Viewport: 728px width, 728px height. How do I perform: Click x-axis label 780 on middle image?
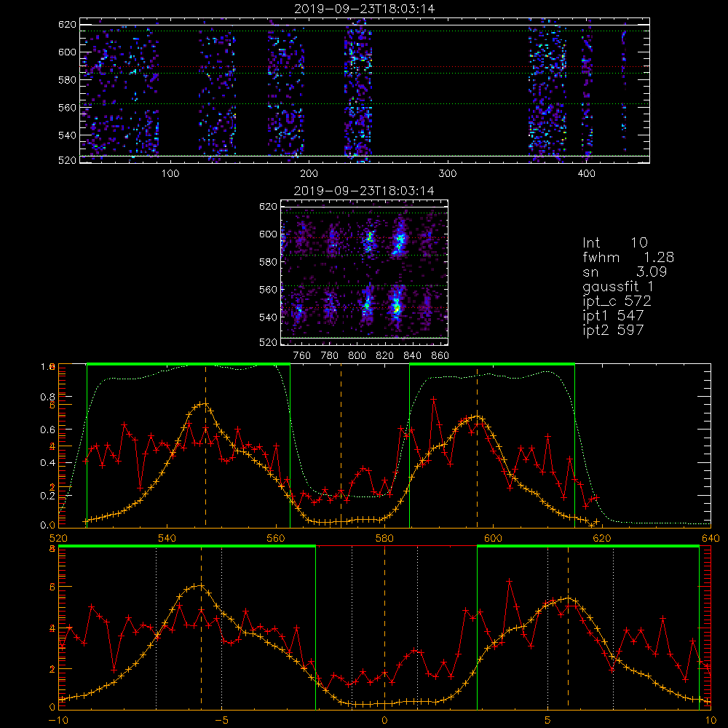tap(330, 356)
